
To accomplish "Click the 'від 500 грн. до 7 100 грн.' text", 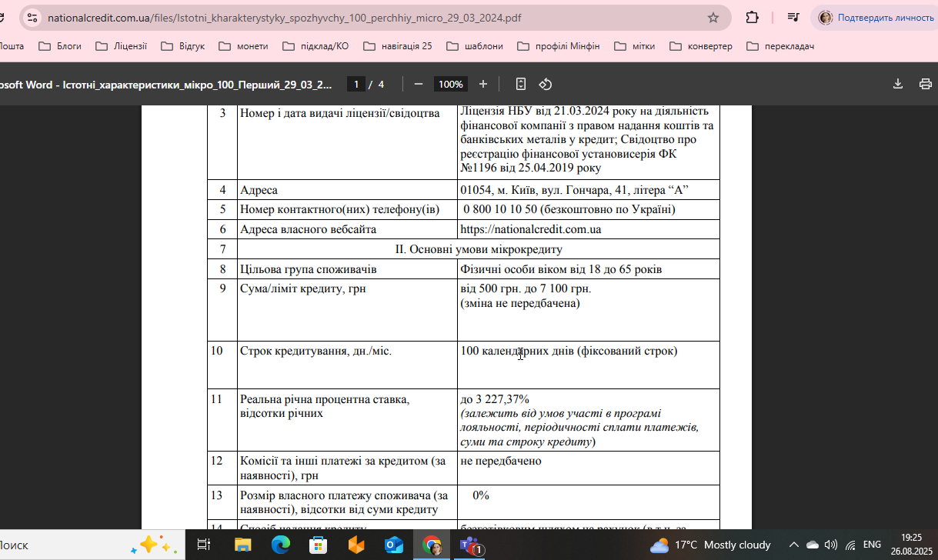I will (526, 289).
